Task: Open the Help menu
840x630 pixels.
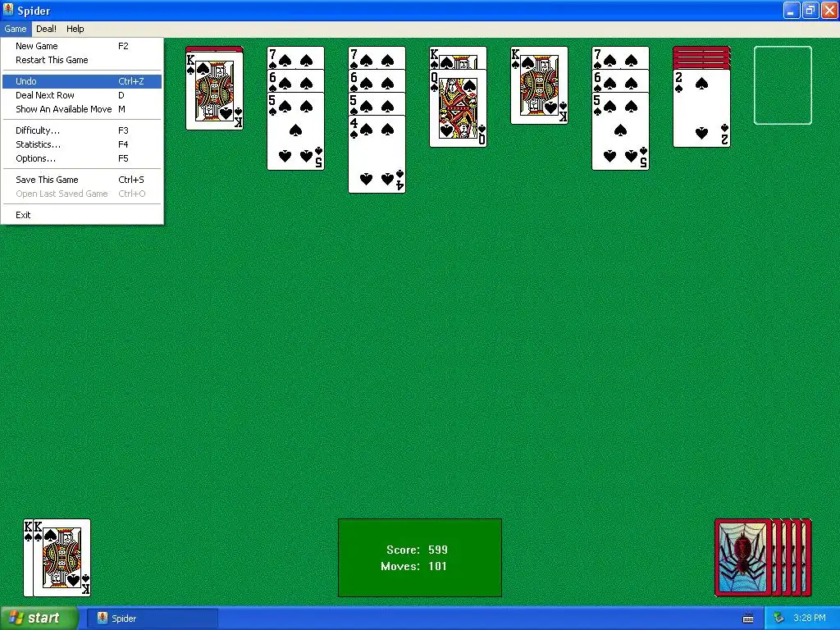Action: click(75, 29)
